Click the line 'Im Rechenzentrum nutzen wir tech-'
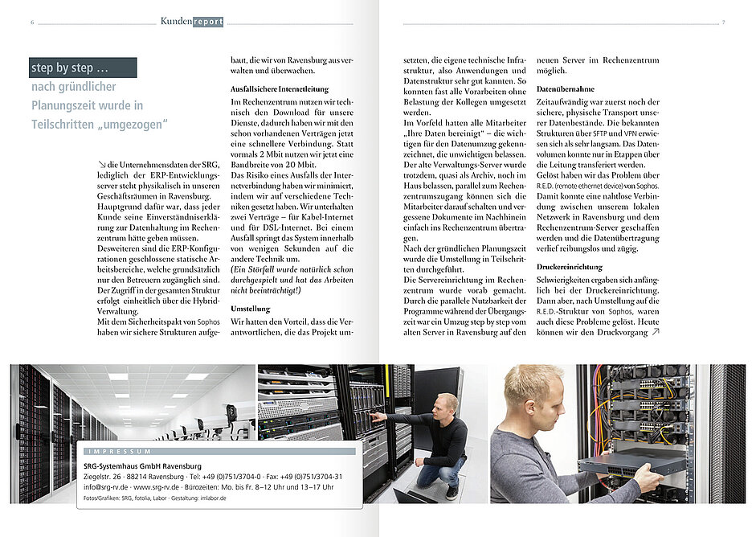This screenshot has height=537, width=756. coord(292,102)
